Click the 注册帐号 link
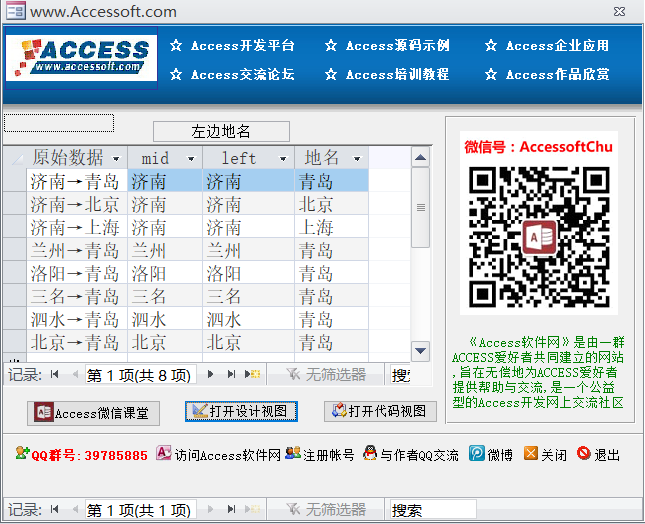The image size is (645, 524). 320,454
